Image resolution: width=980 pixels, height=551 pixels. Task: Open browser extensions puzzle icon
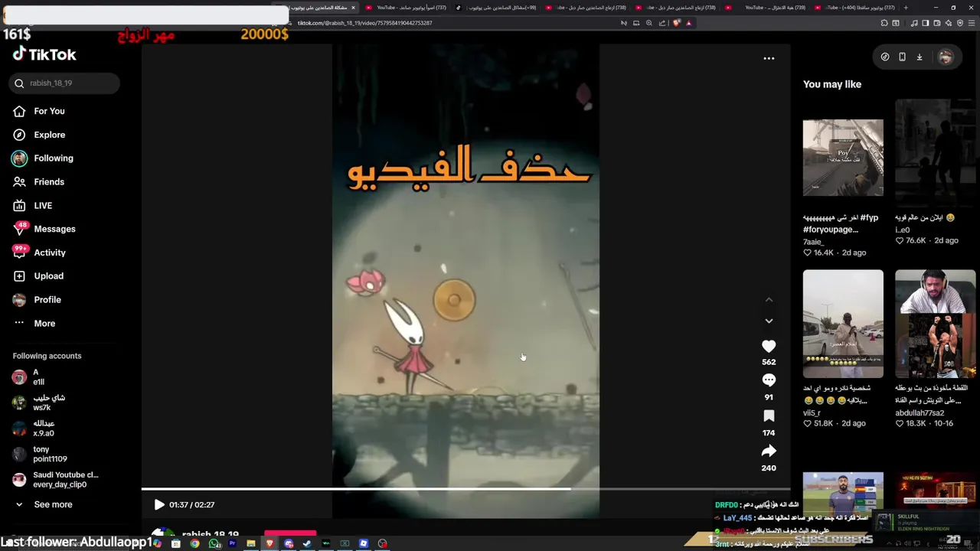tap(884, 23)
